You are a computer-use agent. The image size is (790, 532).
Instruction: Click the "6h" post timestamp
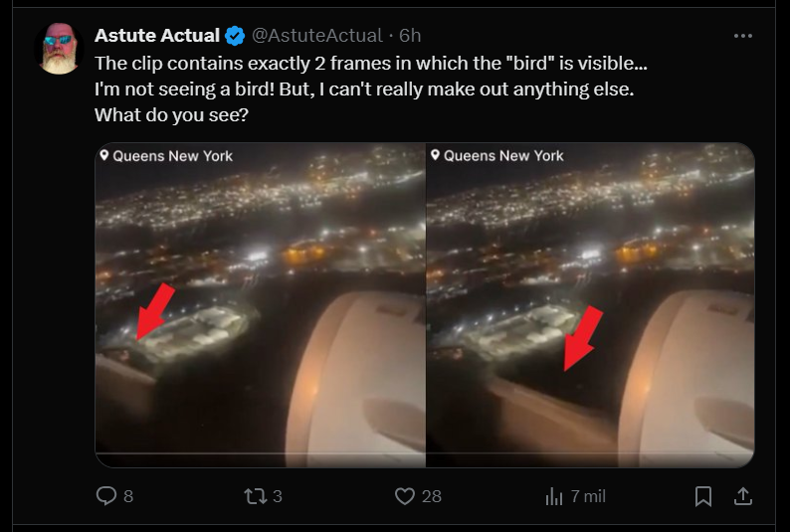tap(410, 36)
